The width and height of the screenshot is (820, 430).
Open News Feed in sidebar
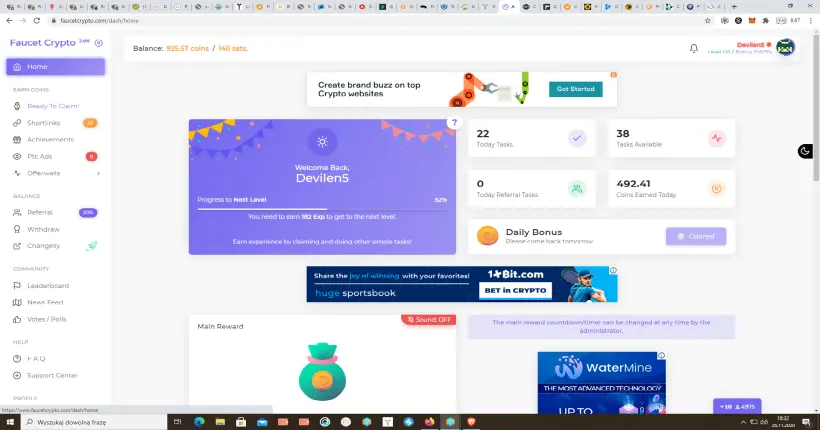44,302
